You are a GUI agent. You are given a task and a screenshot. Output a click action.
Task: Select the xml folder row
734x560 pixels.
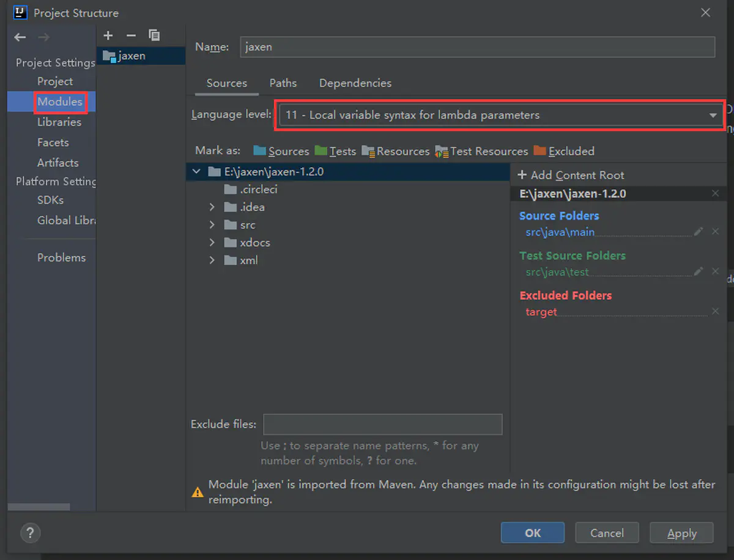(x=348, y=260)
